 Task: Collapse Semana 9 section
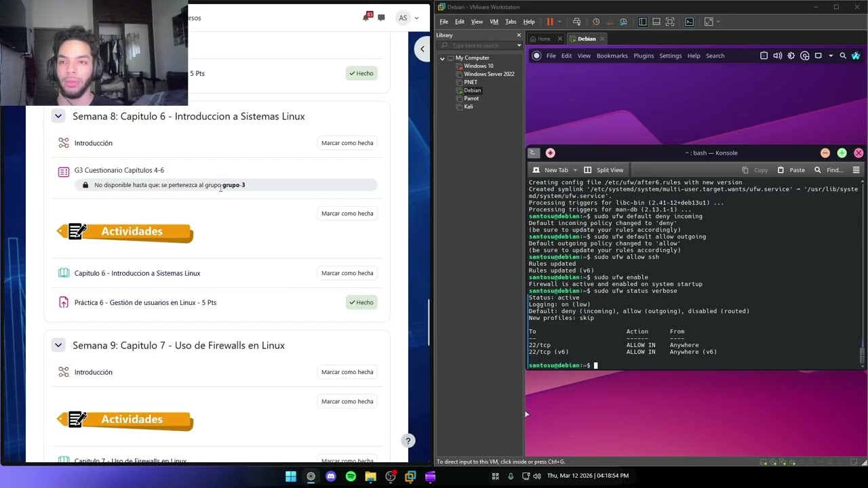pos(58,346)
